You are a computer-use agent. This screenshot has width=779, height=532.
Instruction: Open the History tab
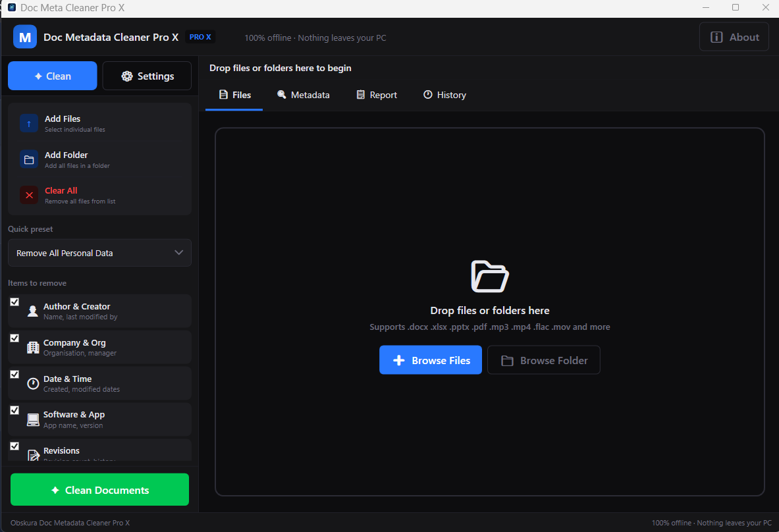(x=444, y=95)
